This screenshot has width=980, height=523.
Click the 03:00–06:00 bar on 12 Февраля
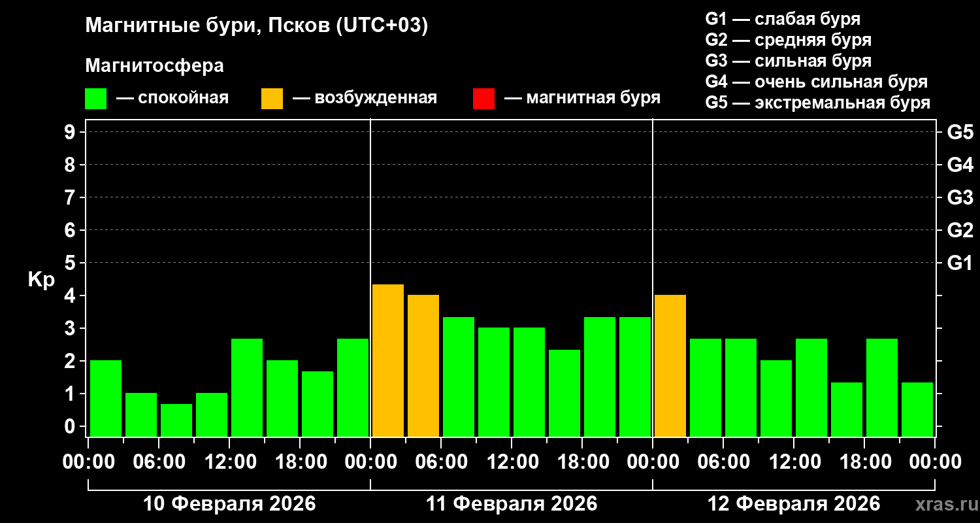(706, 388)
